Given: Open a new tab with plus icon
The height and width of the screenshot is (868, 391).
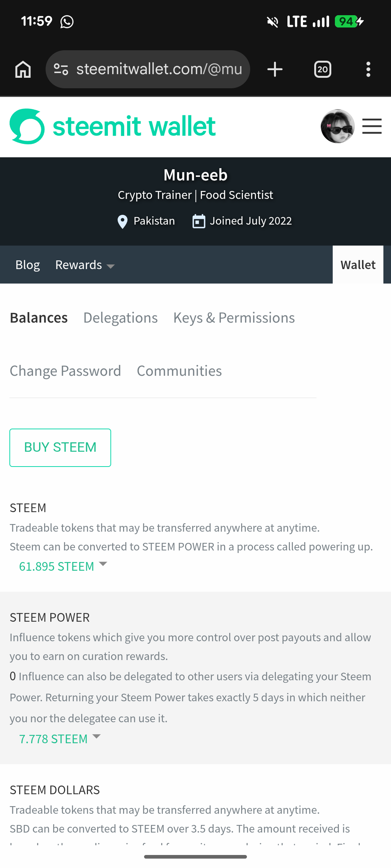Looking at the screenshot, I should pyautogui.click(x=275, y=69).
